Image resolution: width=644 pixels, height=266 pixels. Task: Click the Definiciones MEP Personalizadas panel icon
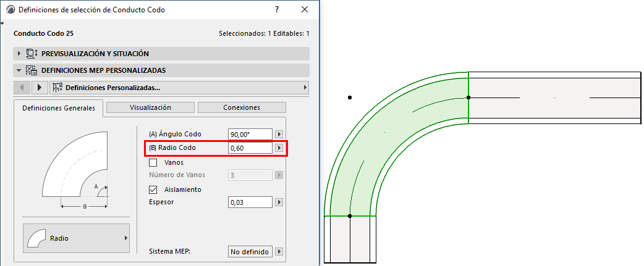click(32, 70)
